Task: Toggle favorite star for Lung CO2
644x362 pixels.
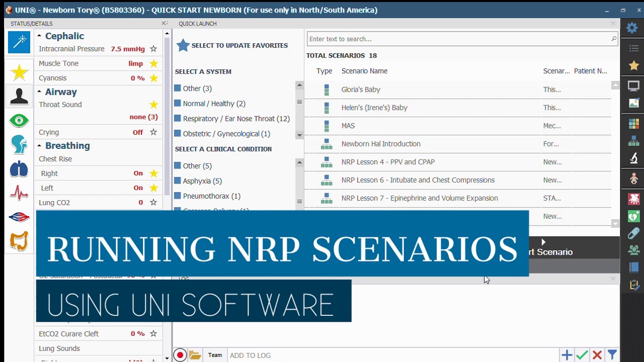Action: click(153, 203)
